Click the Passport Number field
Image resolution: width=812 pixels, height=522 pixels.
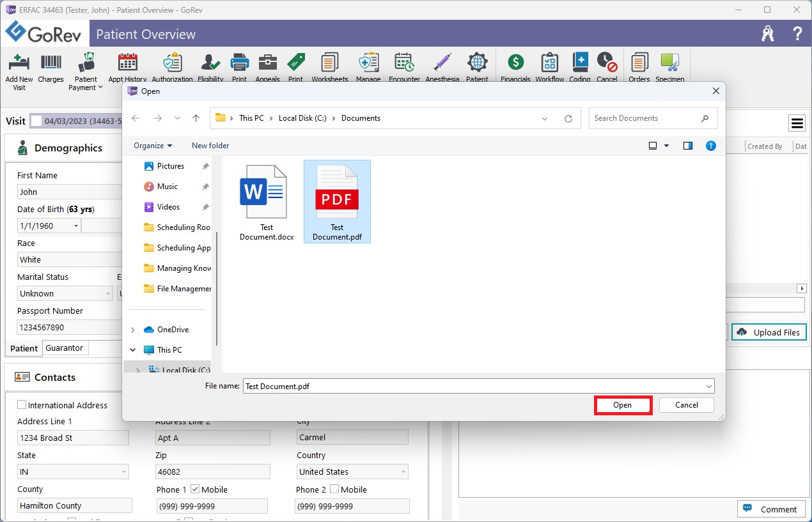coord(70,327)
